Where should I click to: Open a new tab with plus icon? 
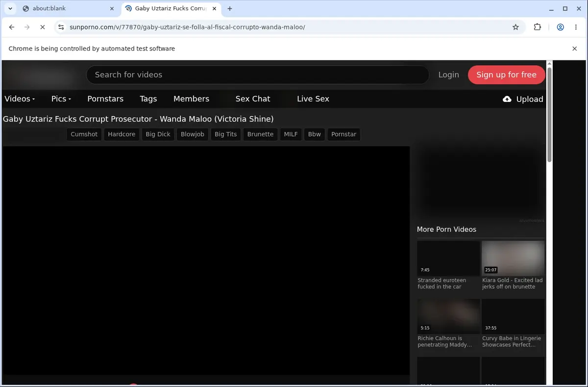230,8
